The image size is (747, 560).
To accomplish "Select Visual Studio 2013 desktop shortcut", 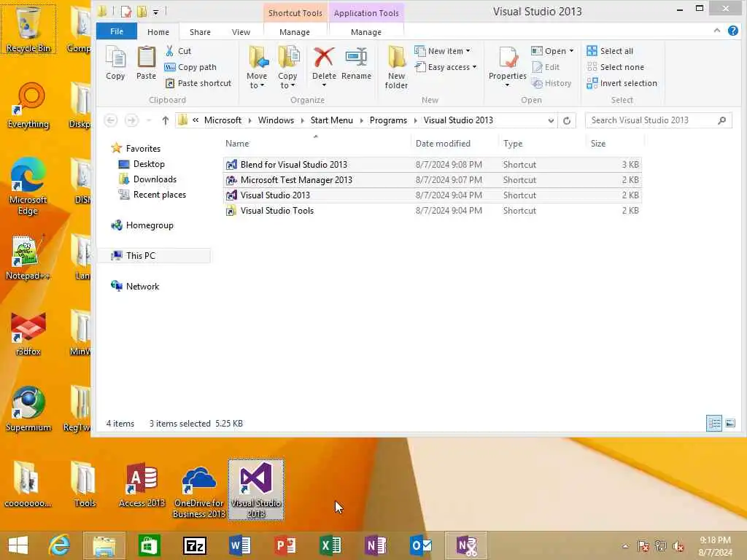I will 256,489.
